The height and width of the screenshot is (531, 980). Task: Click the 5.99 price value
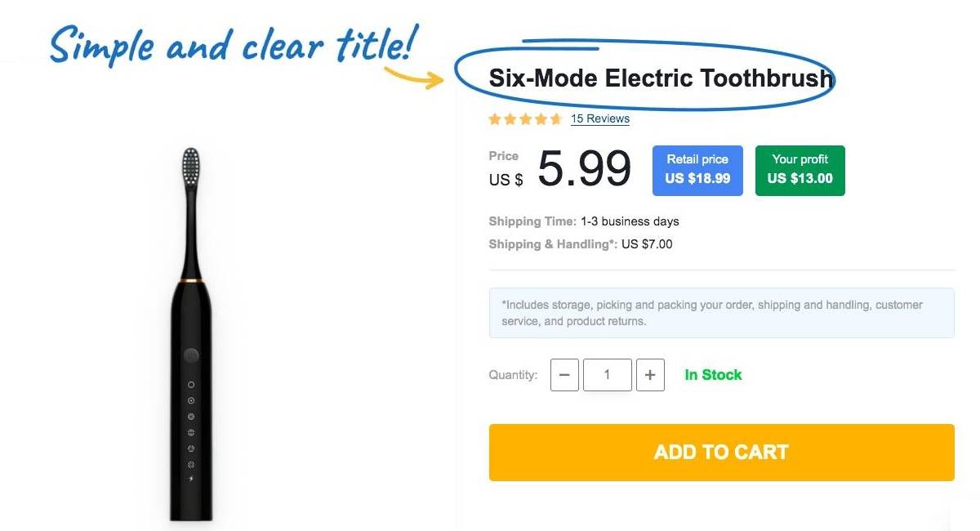[584, 168]
